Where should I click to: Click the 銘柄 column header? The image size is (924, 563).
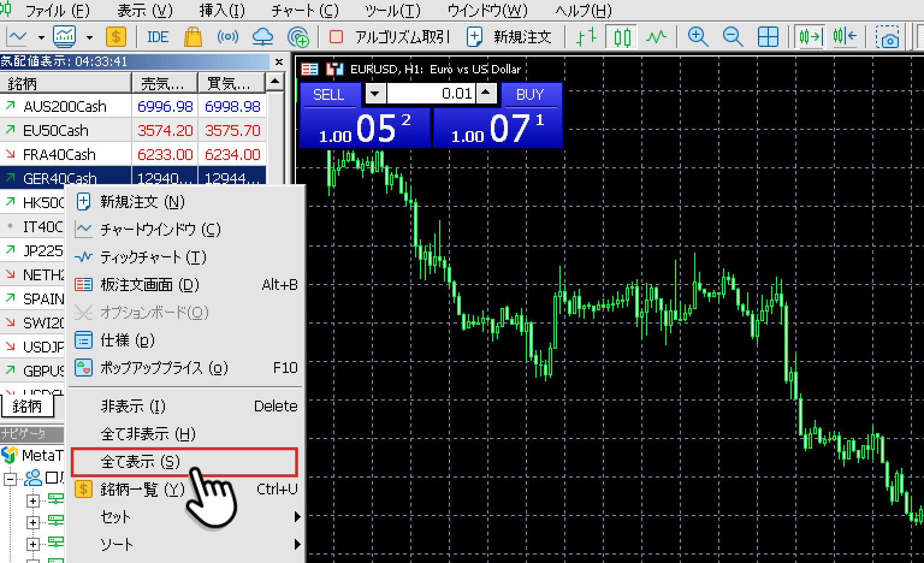click(65, 83)
